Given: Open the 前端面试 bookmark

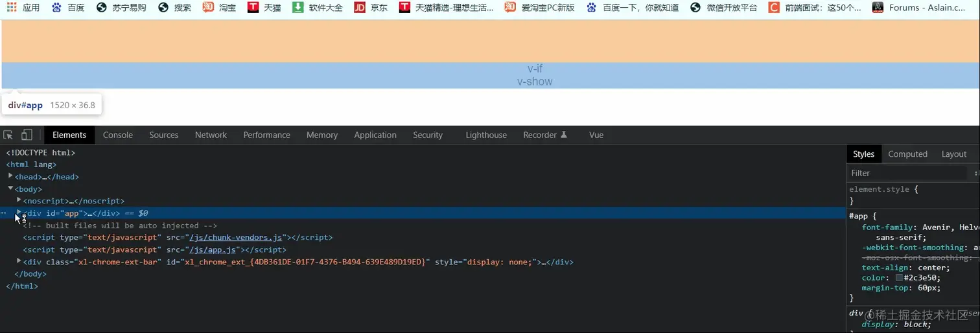Looking at the screenshot, I should click(815, 8).
